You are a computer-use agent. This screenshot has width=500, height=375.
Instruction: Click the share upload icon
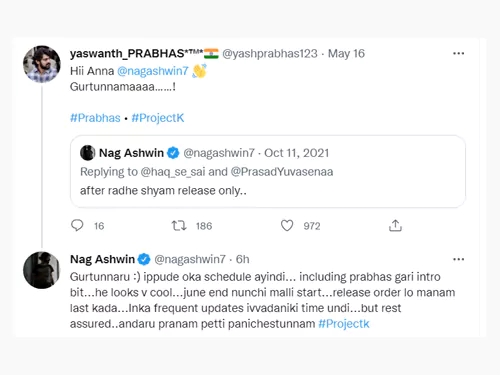395,226
